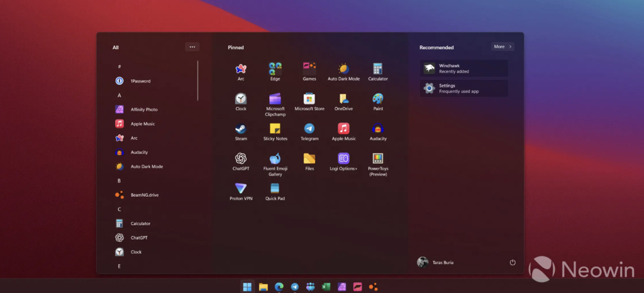Open recommended Windhawk entry
Viewport: 644px width, 293px height.
464,68
